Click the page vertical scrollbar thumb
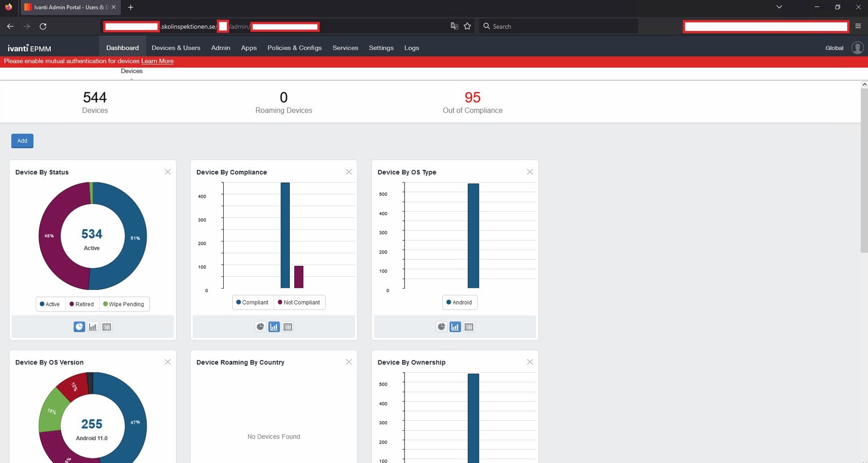Viewport: 868px width, 463px height. click(864, 171)
